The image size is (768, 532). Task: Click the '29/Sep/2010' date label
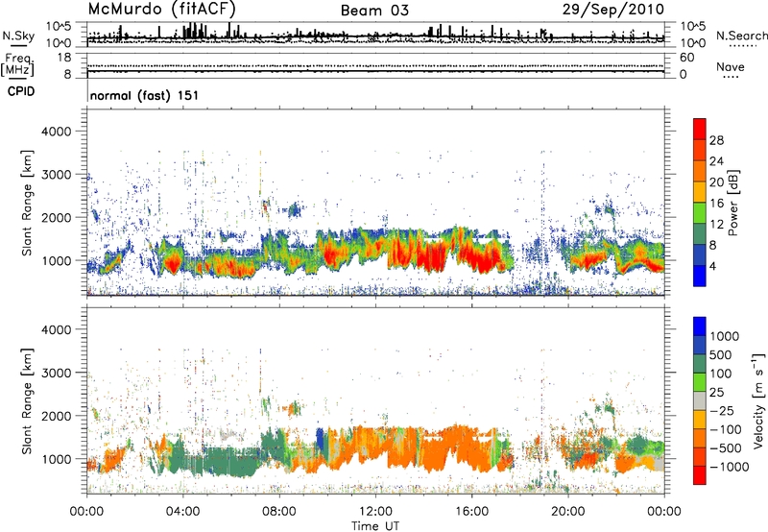(x=613, y=10)
